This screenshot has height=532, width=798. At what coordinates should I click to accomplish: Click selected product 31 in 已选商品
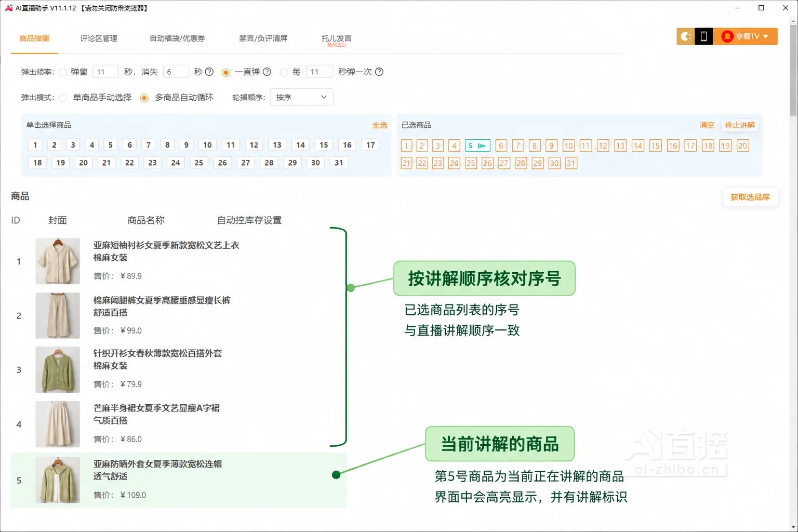tap(571, 163)
